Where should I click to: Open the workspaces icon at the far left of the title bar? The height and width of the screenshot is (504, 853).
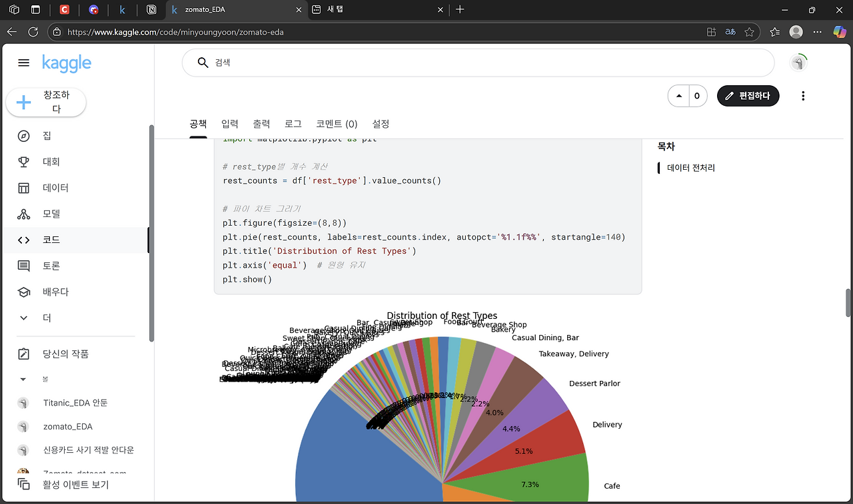[x=14, y=10]
